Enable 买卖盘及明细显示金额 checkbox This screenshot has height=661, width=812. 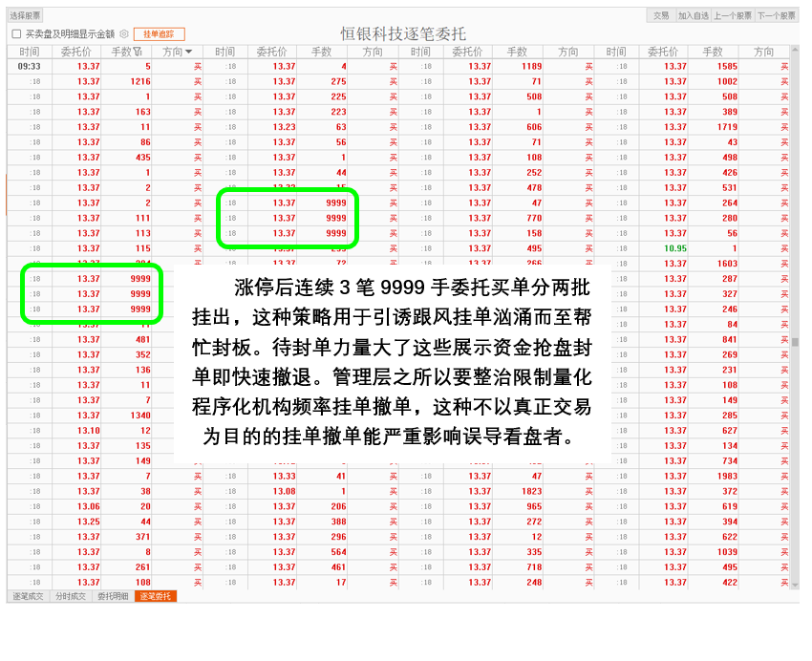16,33
